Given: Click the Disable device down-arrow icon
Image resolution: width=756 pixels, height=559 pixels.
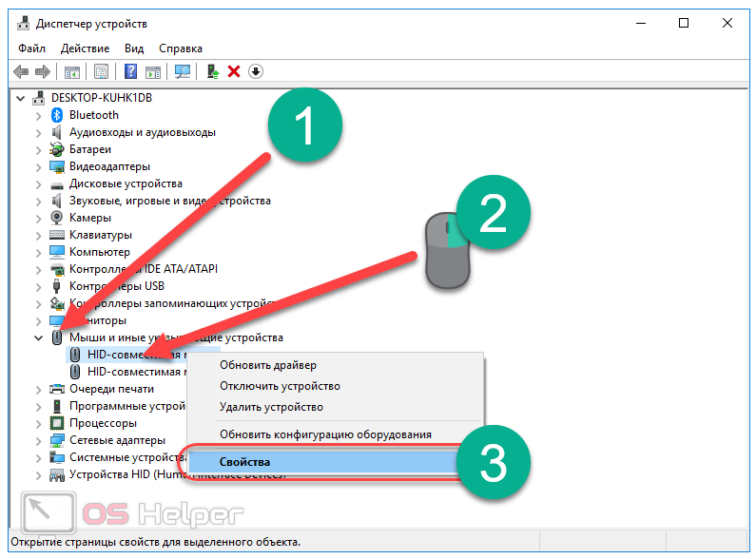Looking at the screenshot, I should [x=255, y=71].
